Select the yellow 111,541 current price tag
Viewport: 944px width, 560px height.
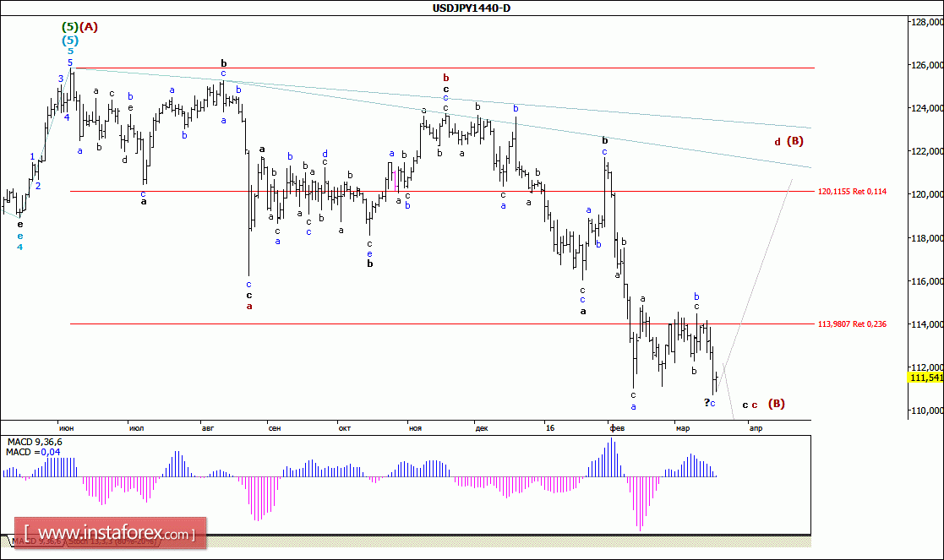click(926, 378)
